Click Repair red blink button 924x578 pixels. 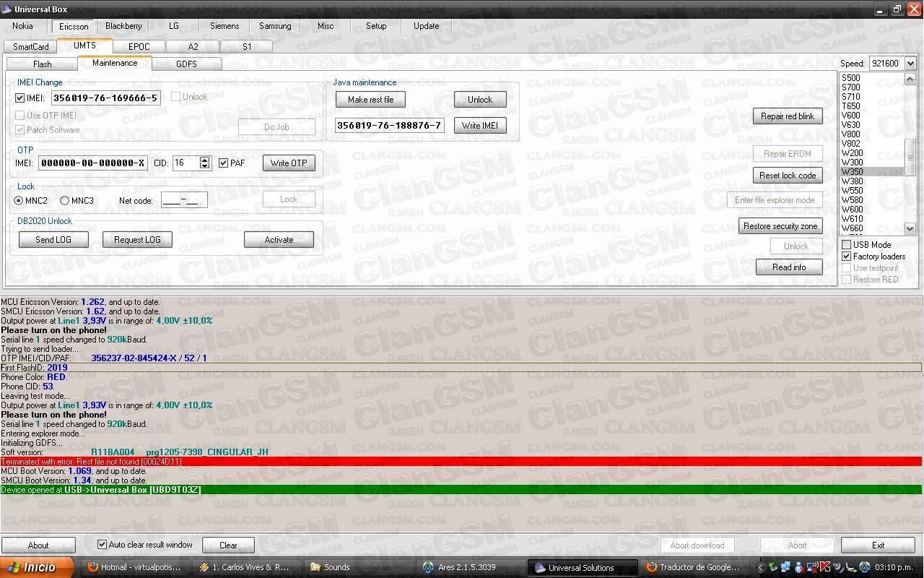tap(788, 116)
